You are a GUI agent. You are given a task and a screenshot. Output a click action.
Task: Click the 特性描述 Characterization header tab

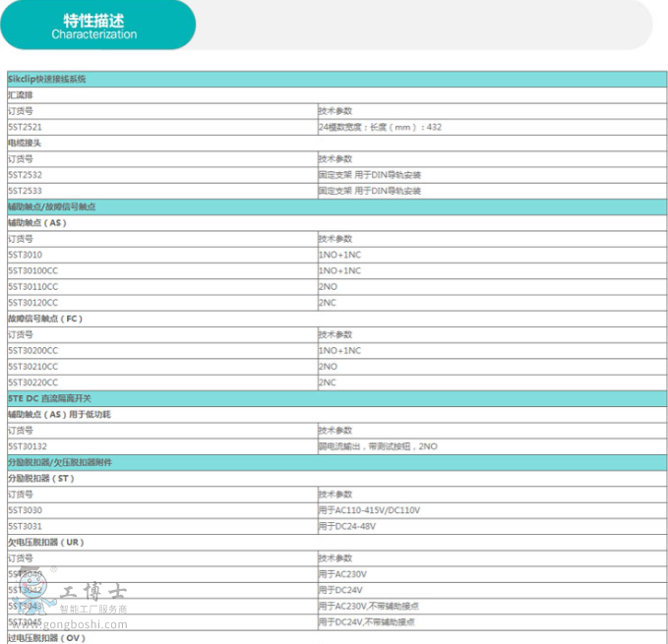click(x=98, y=26)
